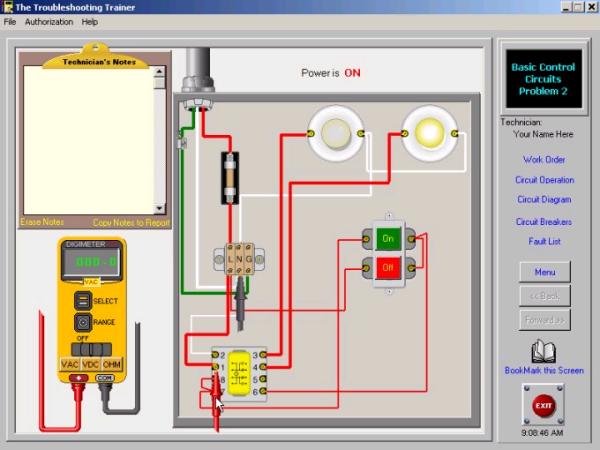Viewport: 600px width, 450px height.
Task: Click the left lamp's right terminal
Action: pos(360,133)
